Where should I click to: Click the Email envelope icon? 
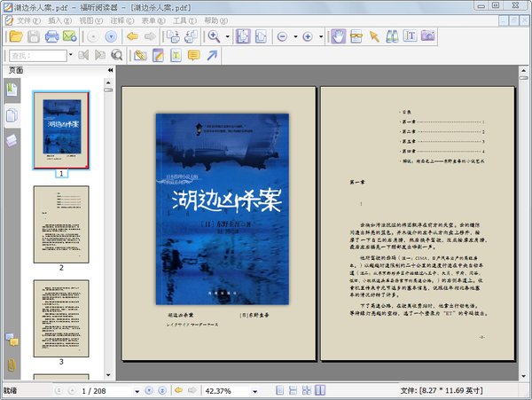tap(70, 36)
